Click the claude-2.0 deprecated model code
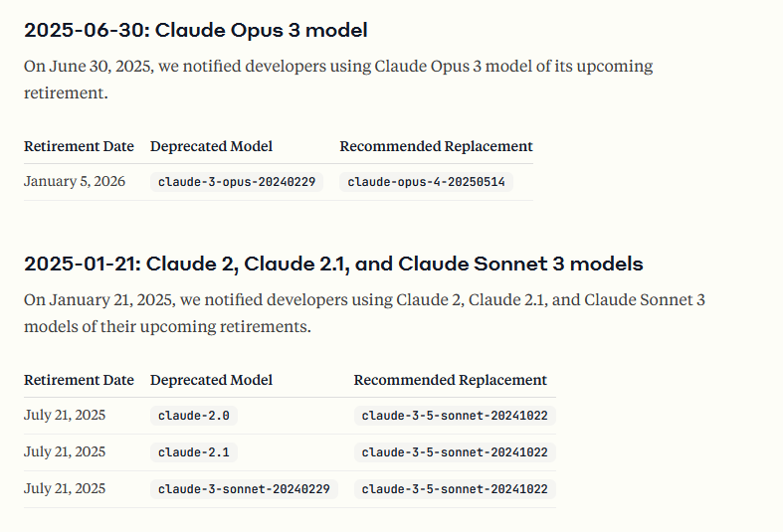 194,416
